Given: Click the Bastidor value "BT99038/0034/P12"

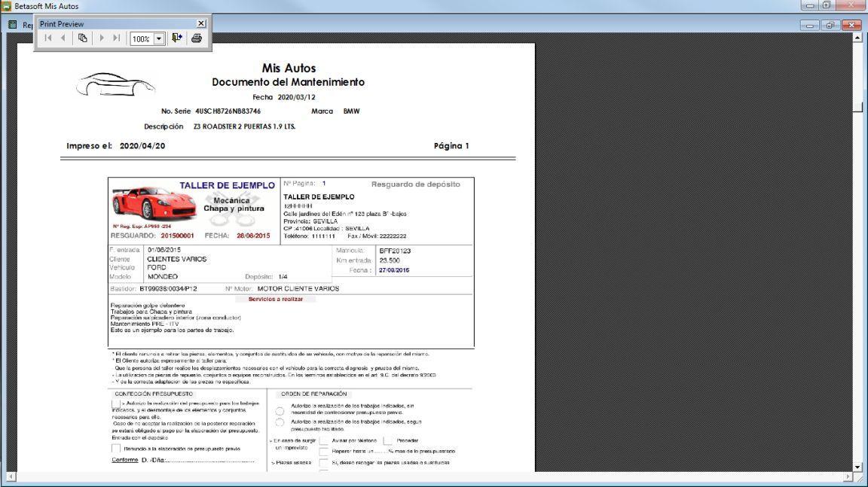Looking at the screenshot, I should tap(168, 288).
